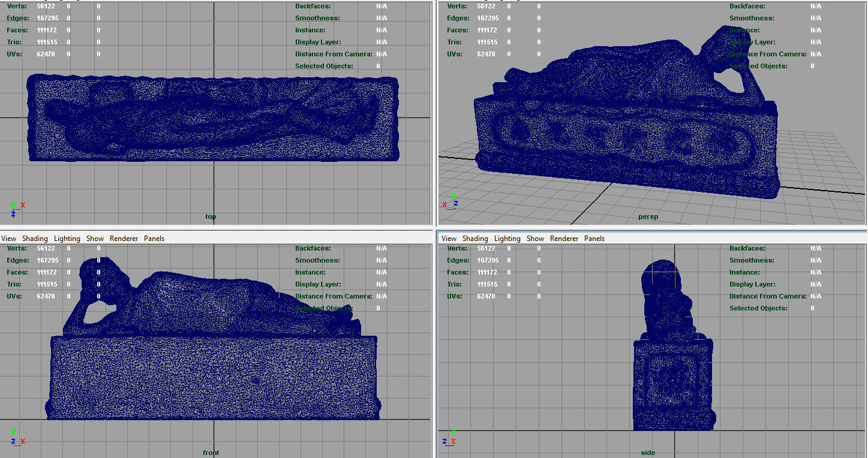
Task: Click the Tris label in the side view
Action: tap(454, 284)
